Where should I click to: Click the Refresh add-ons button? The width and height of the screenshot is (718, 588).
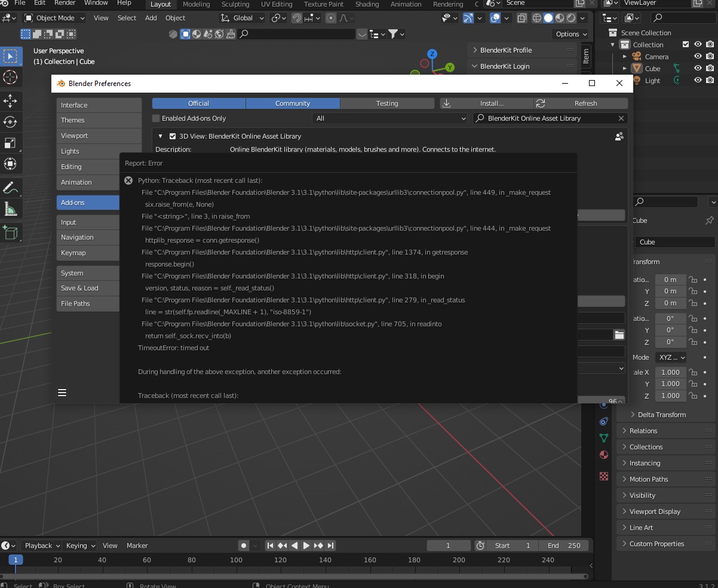(x=579, y=103)
